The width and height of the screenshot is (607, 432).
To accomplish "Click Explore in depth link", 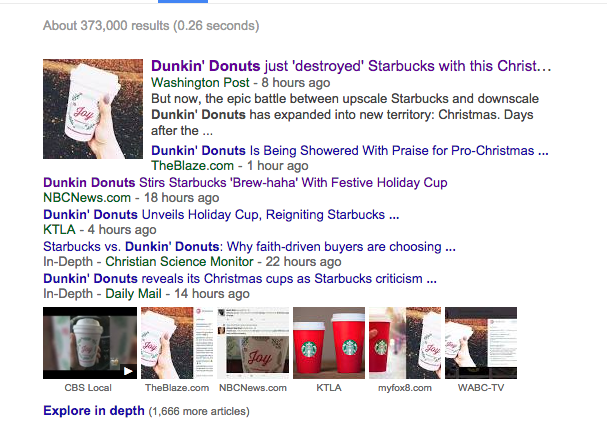I will tap(94, 411).
